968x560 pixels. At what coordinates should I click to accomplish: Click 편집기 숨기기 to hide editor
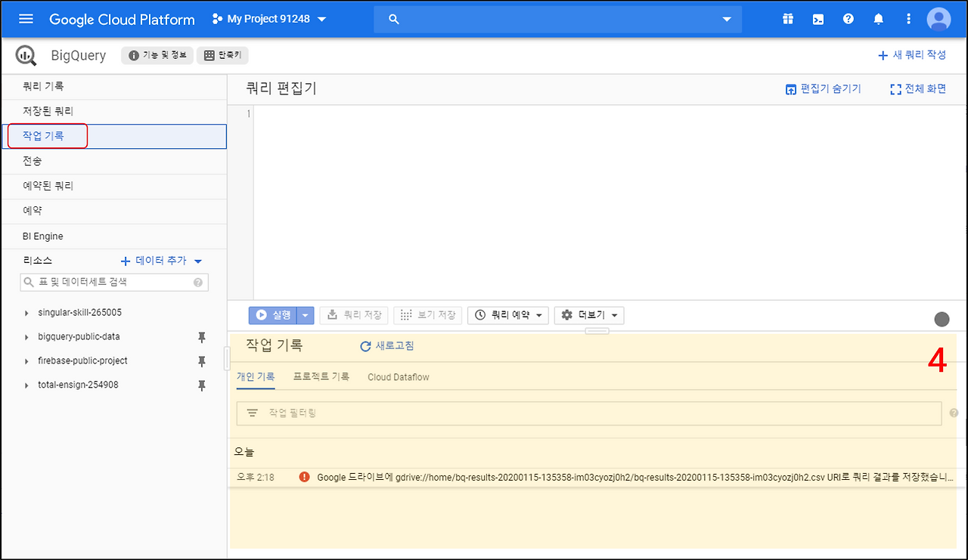pyautogui.click(x=824, y=89)
